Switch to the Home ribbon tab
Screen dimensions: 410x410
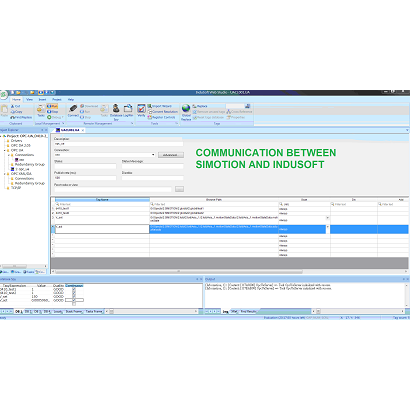(x=16, y=99)
